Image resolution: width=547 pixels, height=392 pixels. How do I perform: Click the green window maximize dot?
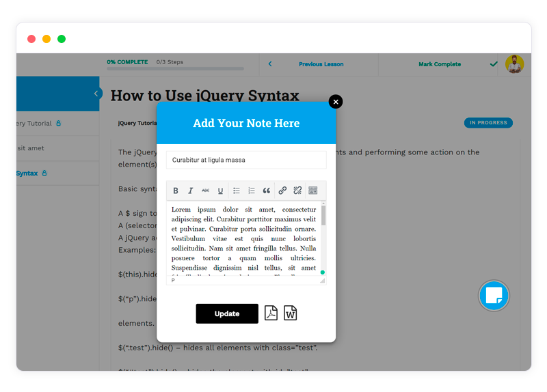62,39
